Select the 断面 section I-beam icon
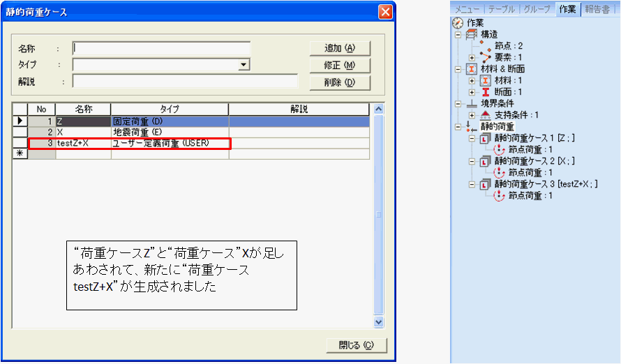This screenshot has width=621, height=364. click(484, 91)
